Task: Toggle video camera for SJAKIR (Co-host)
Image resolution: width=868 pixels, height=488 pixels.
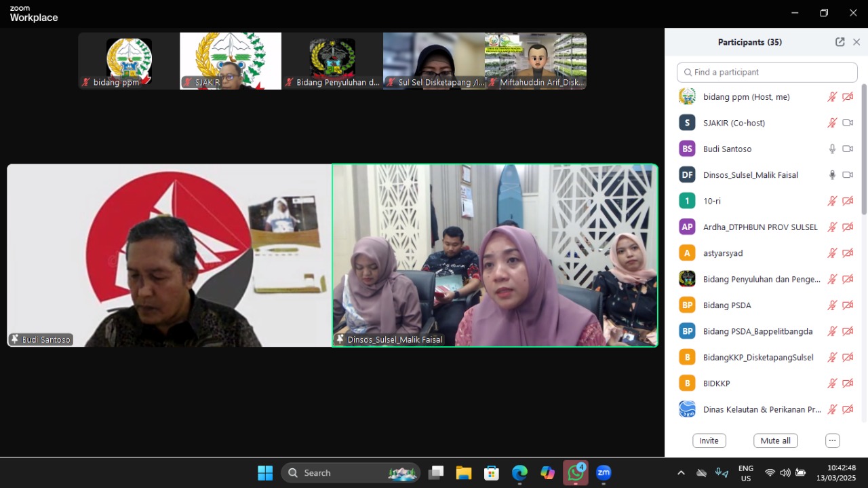Action: (848, 123)
